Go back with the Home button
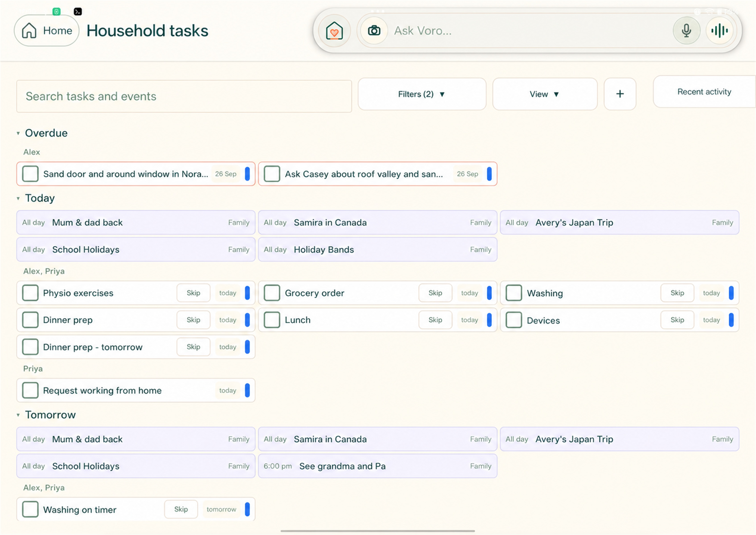Image resolution: width=756 pixels, height=535 pixels. [x=46, y=31]
